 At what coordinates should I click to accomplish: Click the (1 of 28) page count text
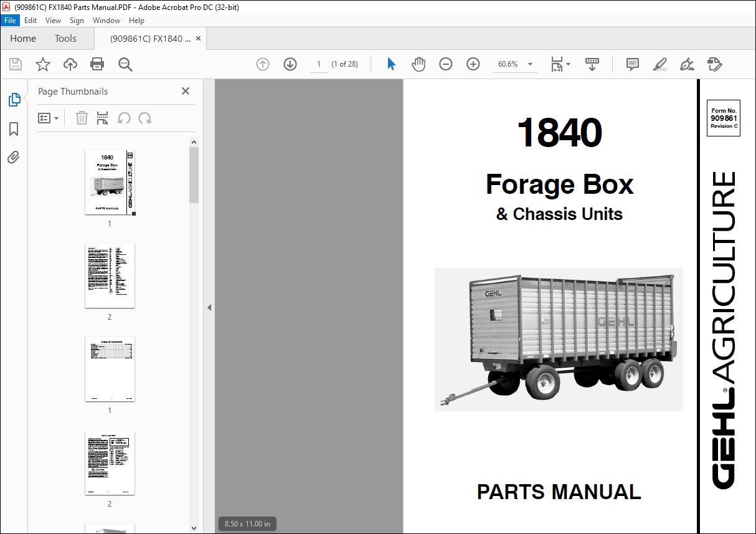344,64
